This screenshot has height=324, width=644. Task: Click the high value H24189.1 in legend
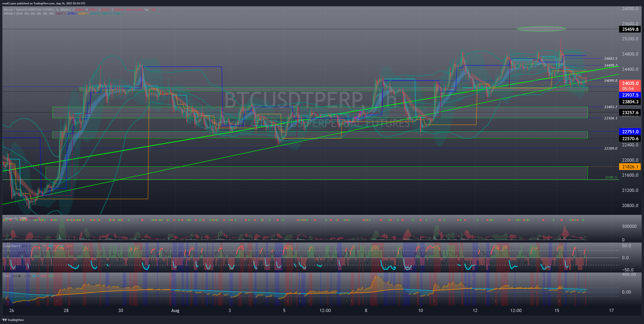coord(92,10)
